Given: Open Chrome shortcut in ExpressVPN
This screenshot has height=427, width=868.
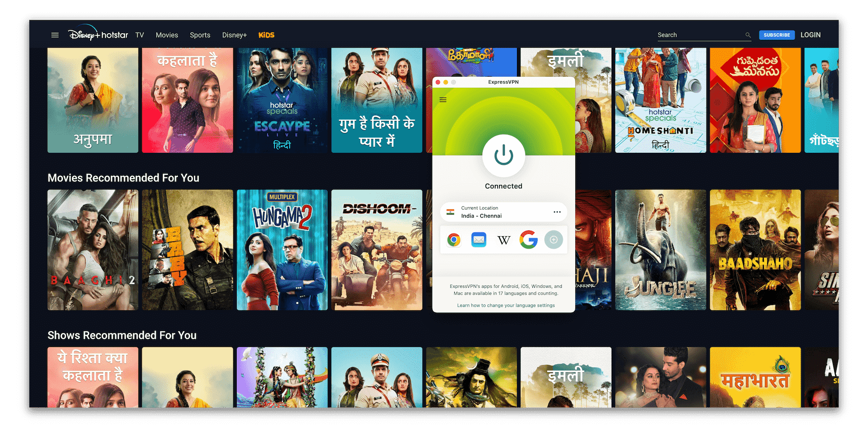Looking at the screenshot, I should pyautogui.click(x=454, y=240).
